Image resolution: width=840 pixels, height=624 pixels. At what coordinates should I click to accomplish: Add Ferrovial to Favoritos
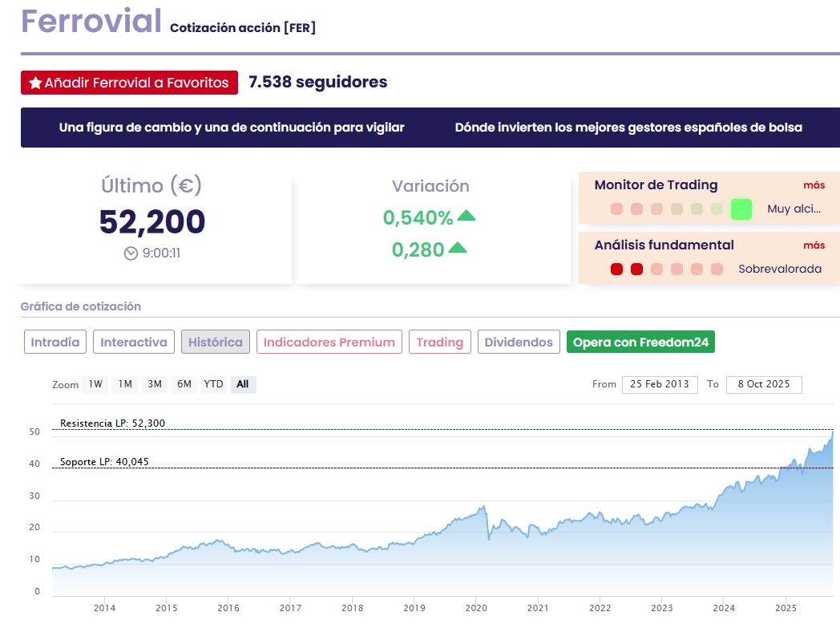tap(129, 83)
